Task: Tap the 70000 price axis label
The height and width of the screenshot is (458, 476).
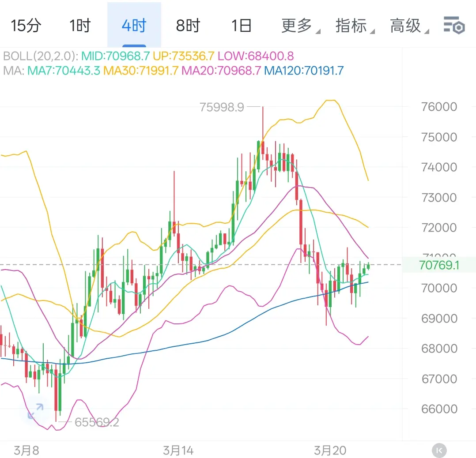Action: (439, 288)
